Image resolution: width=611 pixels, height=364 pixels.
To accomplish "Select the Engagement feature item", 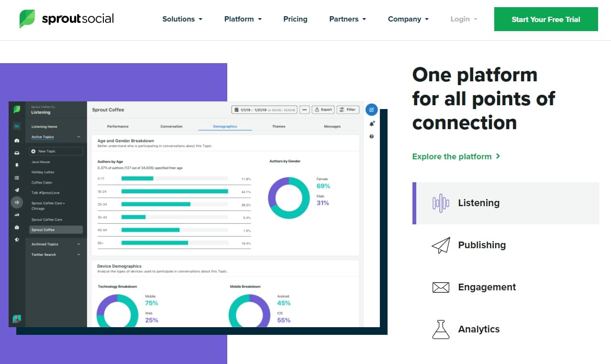I will (506, 287).
